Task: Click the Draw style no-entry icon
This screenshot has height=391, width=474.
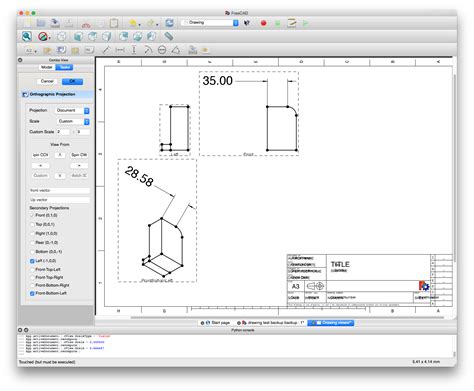Action: 42,36
